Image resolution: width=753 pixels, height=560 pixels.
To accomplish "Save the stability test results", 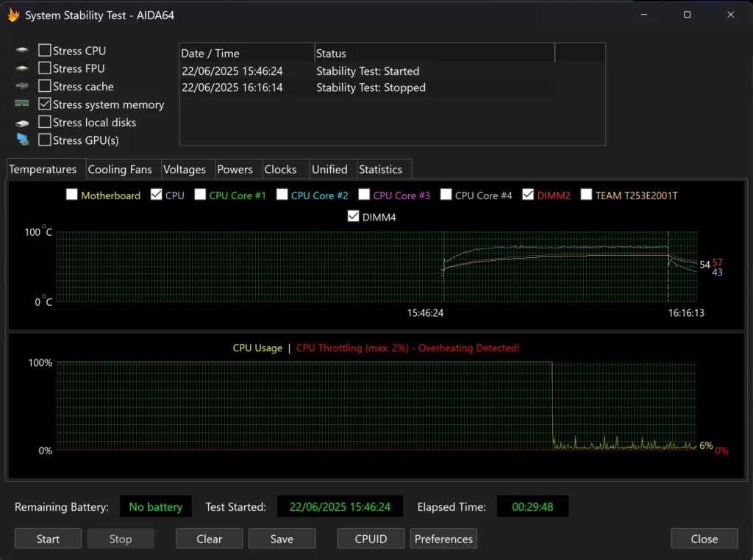I will pos(282,539).
